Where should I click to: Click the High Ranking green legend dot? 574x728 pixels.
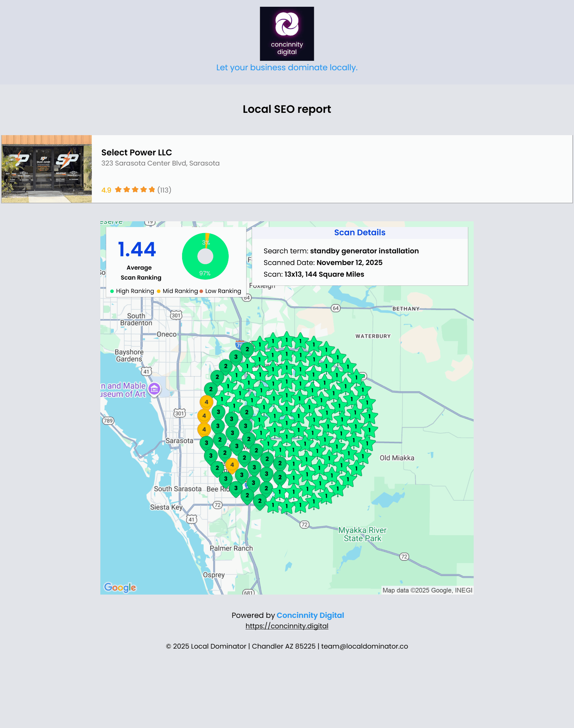[112, 291]
